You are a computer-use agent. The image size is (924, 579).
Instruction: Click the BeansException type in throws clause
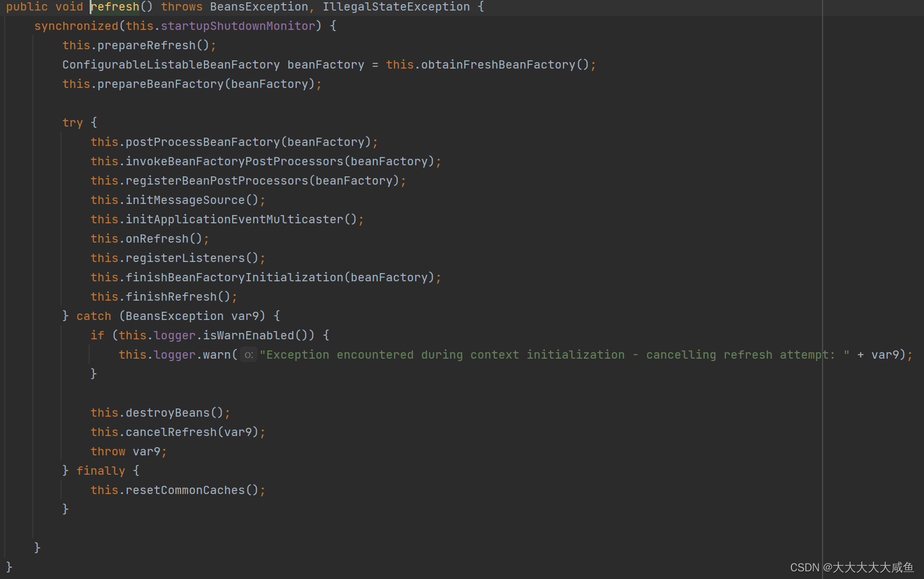259,7
